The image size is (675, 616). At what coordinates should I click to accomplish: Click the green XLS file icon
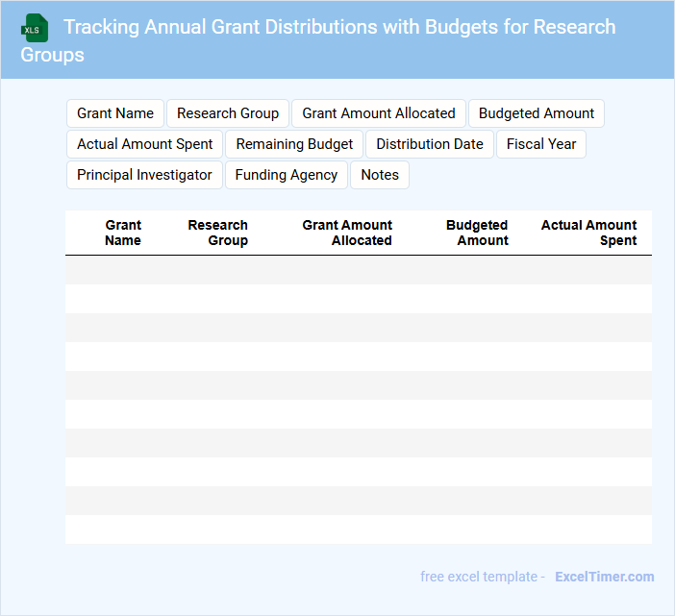coord(35,28)
